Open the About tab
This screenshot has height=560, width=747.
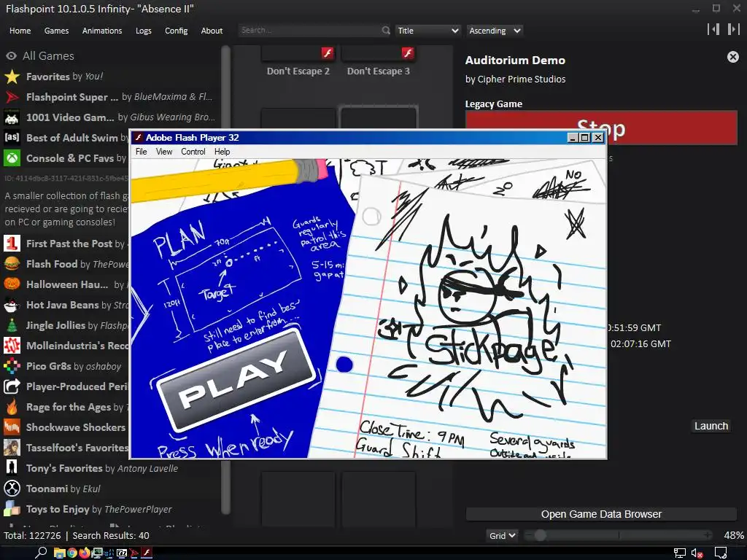212,31
